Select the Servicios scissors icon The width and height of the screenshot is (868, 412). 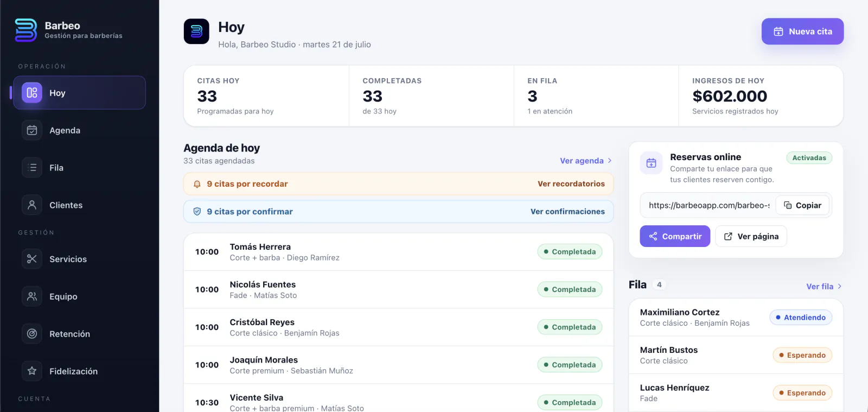[32, 259]
